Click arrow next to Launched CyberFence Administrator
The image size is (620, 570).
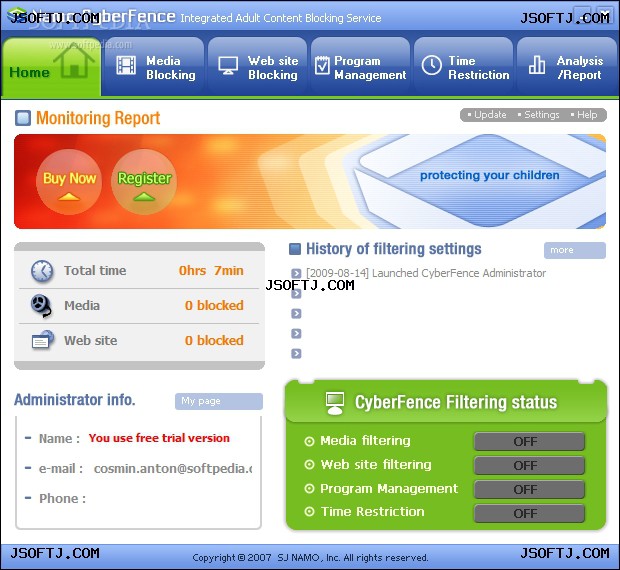(x=296, y=273)
